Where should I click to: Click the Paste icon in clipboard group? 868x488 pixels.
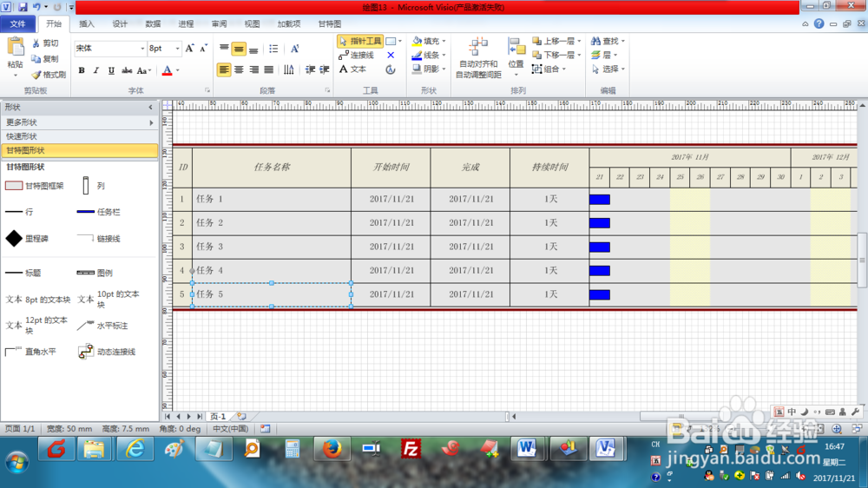(x=16, y=47)
